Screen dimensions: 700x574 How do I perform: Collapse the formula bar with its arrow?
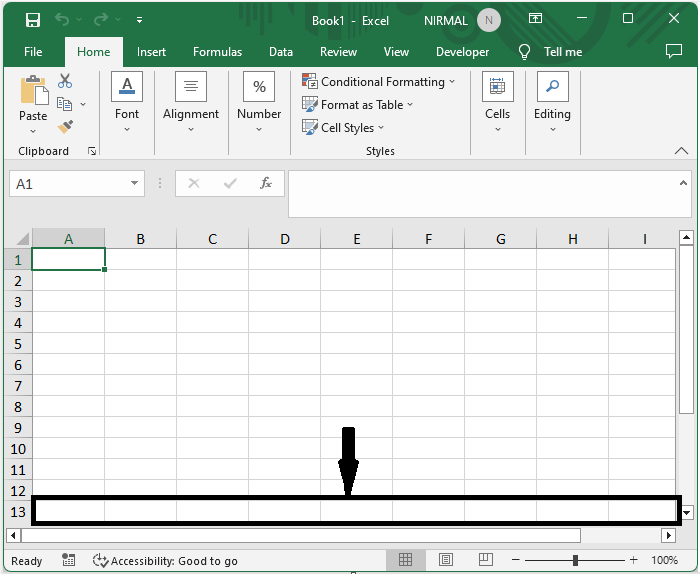point(683,183)
